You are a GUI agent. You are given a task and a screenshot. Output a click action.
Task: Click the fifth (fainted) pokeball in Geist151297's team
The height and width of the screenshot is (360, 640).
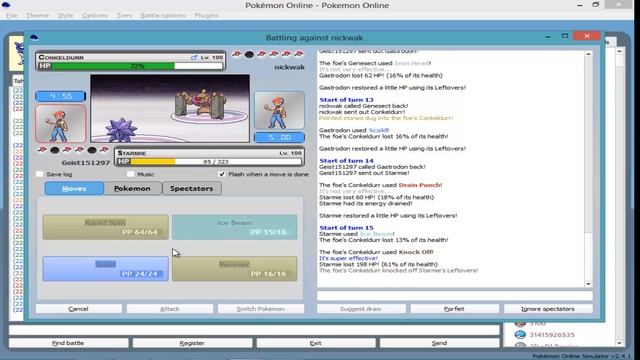coord(92,150)
